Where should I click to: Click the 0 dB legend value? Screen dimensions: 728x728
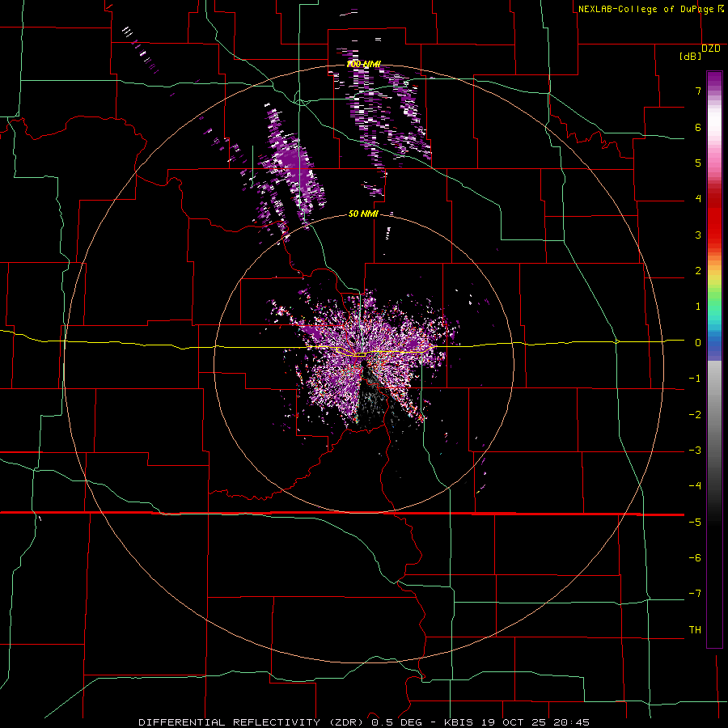click(698, 343)
